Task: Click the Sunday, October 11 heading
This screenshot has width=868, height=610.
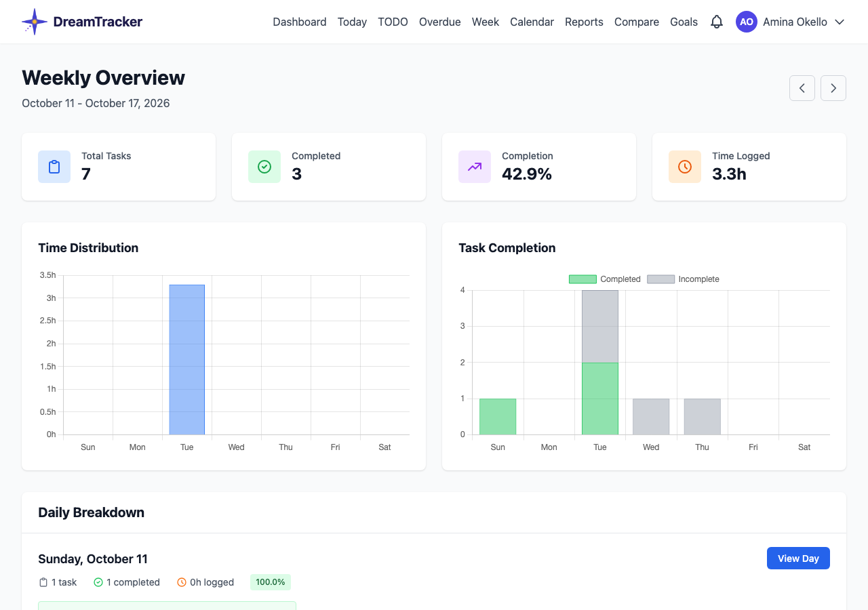Action: click(x=93, y=559)
